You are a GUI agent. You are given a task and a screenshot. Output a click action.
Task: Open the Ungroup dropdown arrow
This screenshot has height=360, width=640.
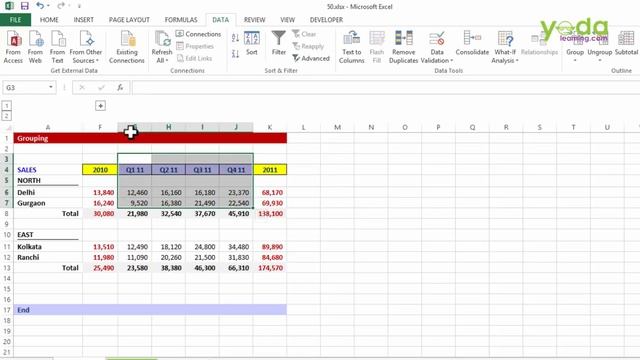[600, 60]
